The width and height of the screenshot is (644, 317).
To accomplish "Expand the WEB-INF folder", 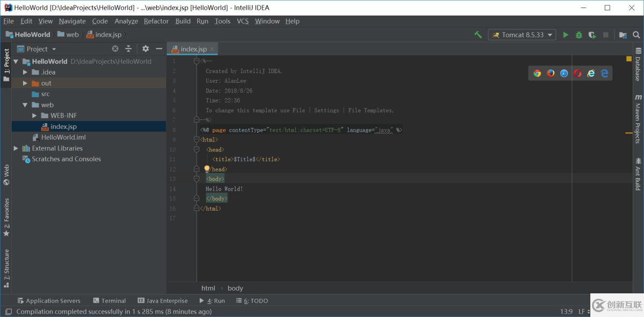I will point(34,116).
